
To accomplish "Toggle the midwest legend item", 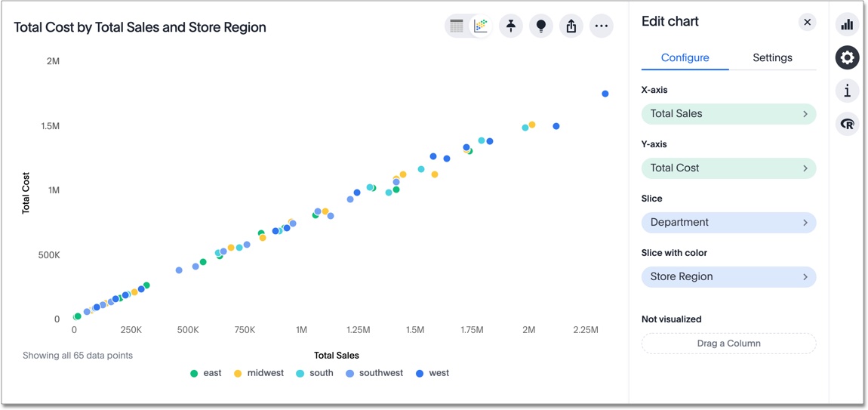I will [x=259, y=373].
